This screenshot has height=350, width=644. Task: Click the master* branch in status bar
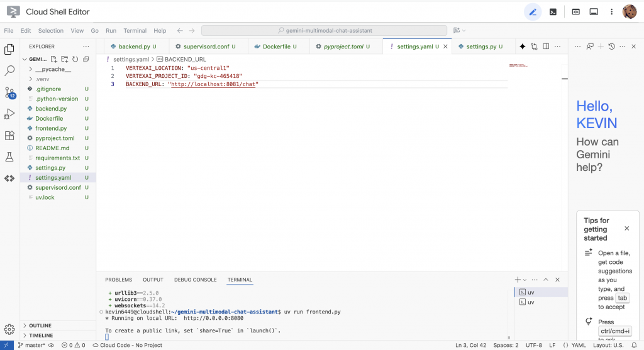[x=32, y=346]
